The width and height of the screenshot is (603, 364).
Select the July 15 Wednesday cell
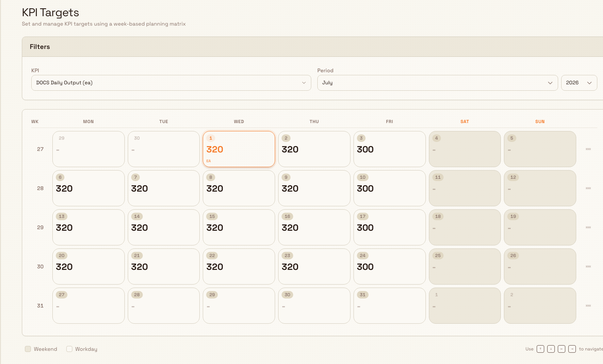tap(239, 227)
